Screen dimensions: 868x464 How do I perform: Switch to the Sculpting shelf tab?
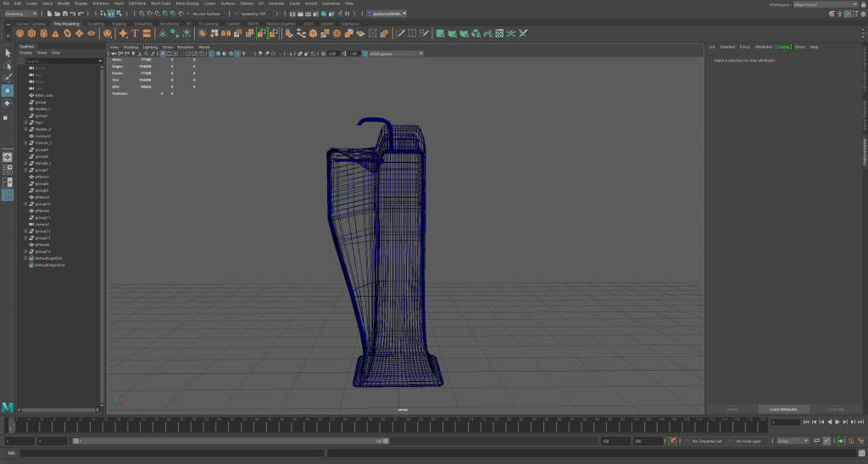point(96,24)
